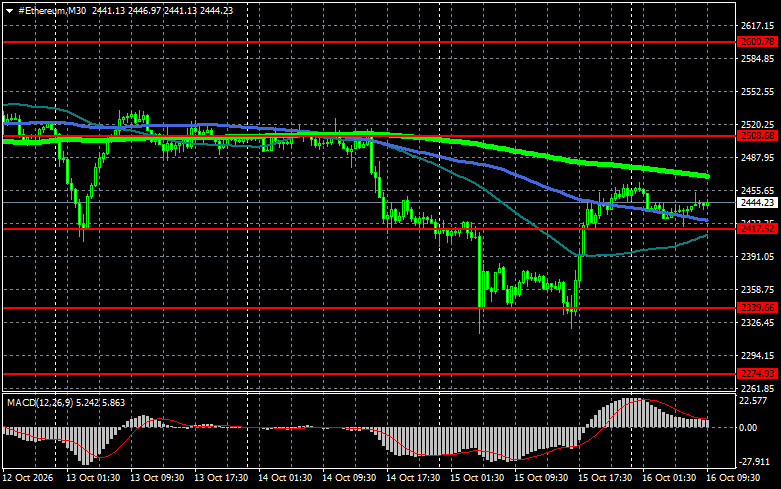Click the 15 Oct 09:30 time label
Image resolution: width=781 pixels, height=489 pixels.
(x=541, y=478)
